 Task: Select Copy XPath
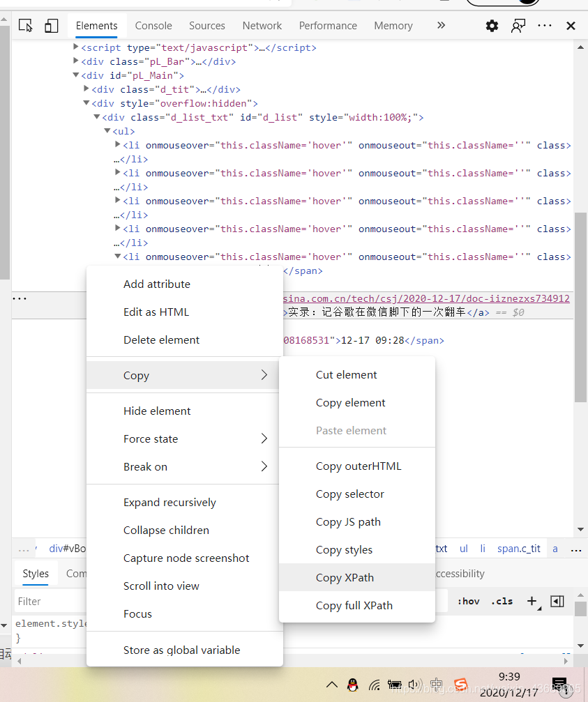click(x=357, y=577)
